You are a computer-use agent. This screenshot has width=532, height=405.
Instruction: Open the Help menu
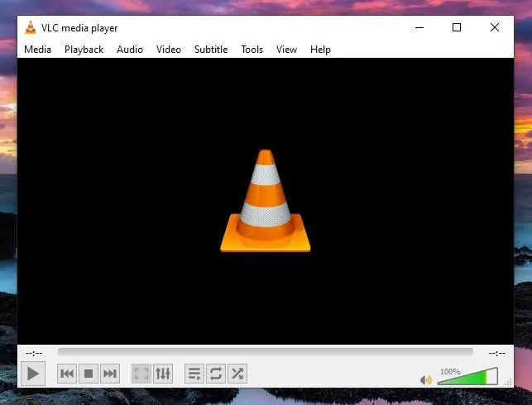[320, 50]
